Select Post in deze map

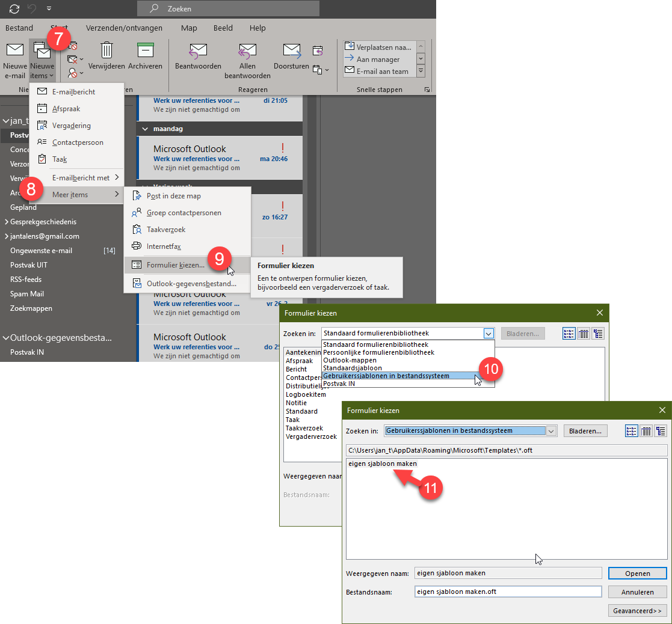tap(187, 196)
